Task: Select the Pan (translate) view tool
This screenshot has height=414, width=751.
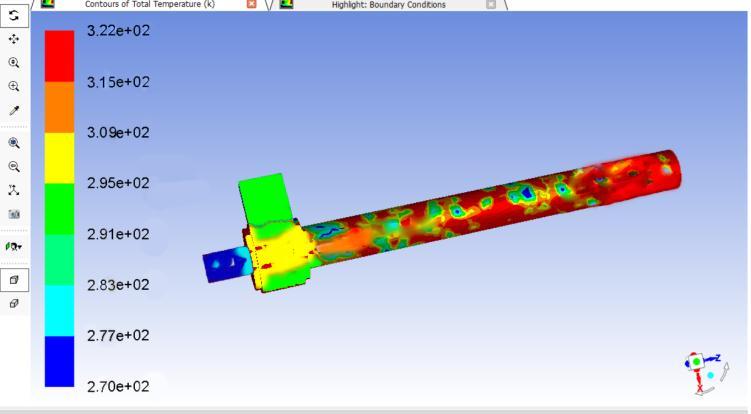Action: [x=14, y=39]
